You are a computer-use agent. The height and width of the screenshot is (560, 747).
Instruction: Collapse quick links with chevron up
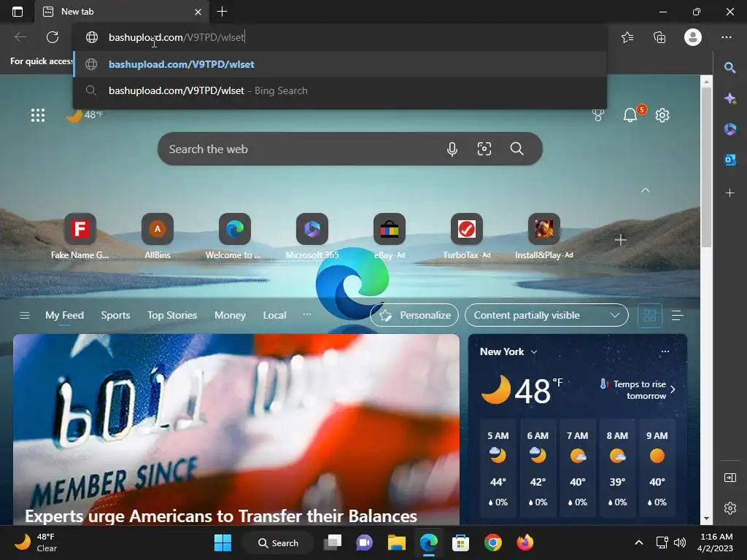tap(646, 190)
